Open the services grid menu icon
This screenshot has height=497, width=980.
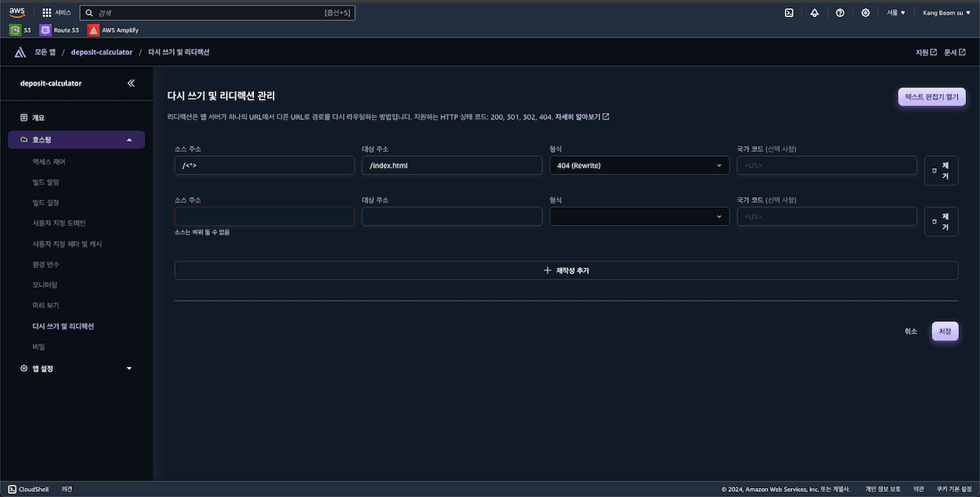pyautogui.click(x=47, y=13)
